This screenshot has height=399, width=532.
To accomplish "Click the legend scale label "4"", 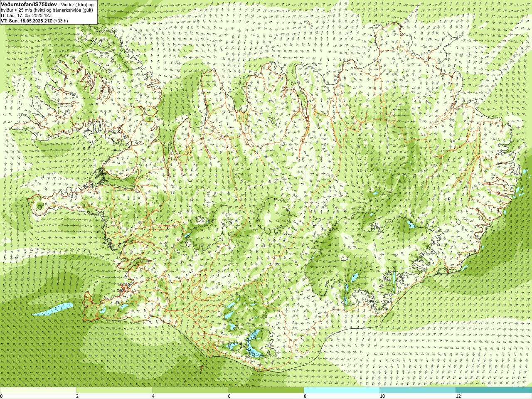I will [x=153, y=396].
